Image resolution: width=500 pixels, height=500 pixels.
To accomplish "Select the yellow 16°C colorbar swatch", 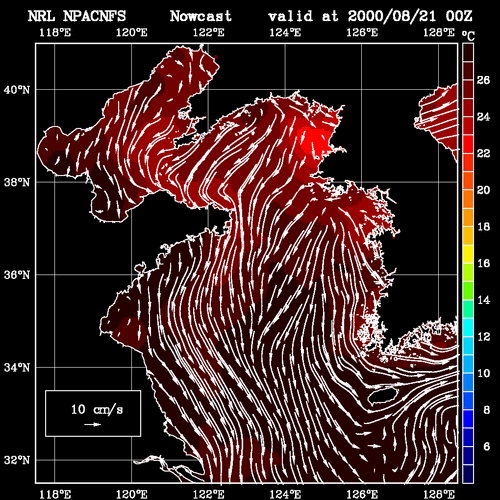I will pos(468,254).
